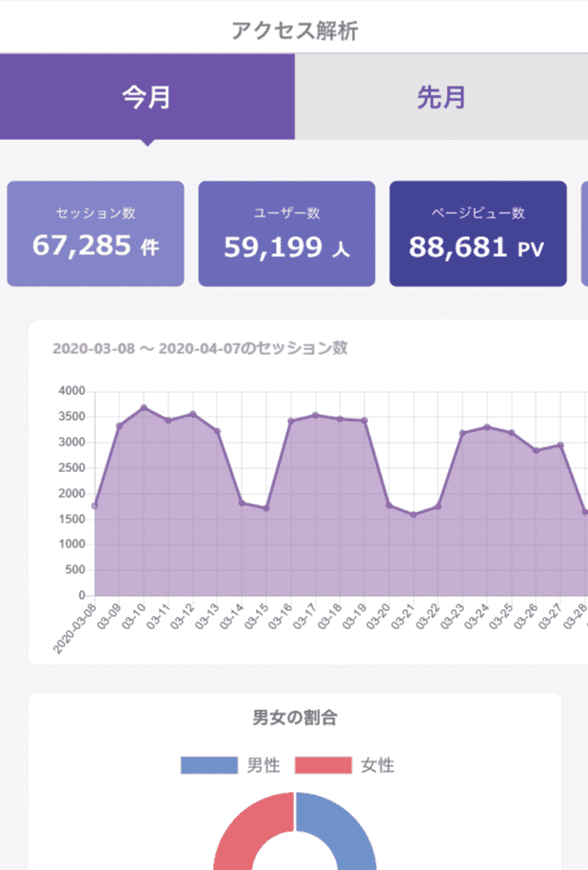This screenshot has width=588, height=870.
Task: Toggle the 男性 legend text label
Action: point(264,765)
